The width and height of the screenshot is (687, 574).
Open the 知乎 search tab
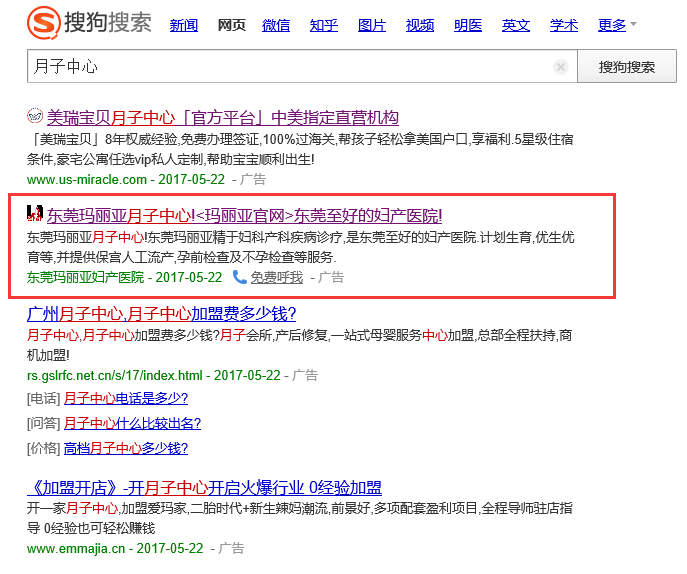coord(324,25)
